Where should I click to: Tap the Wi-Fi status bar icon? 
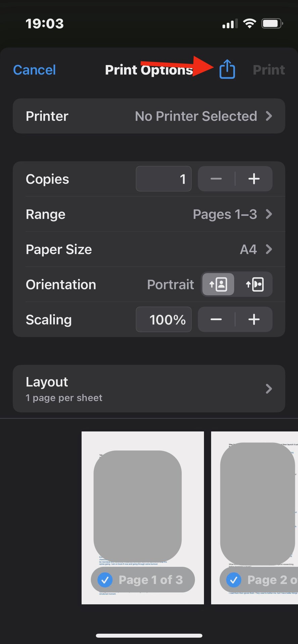(x=249, y=23)
